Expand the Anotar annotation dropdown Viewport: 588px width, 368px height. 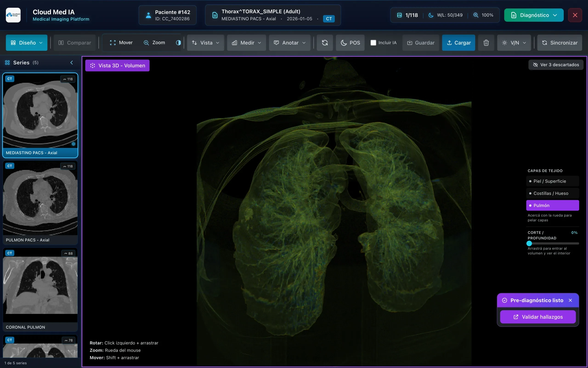[290, 43]
